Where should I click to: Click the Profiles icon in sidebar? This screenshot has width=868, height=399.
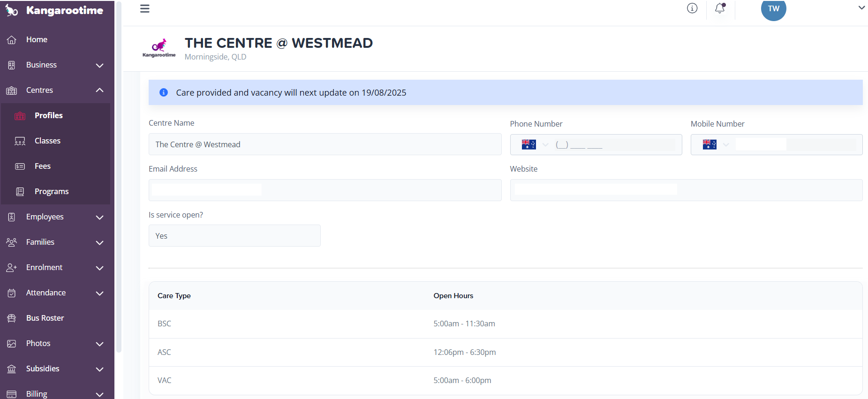point(20,116)
